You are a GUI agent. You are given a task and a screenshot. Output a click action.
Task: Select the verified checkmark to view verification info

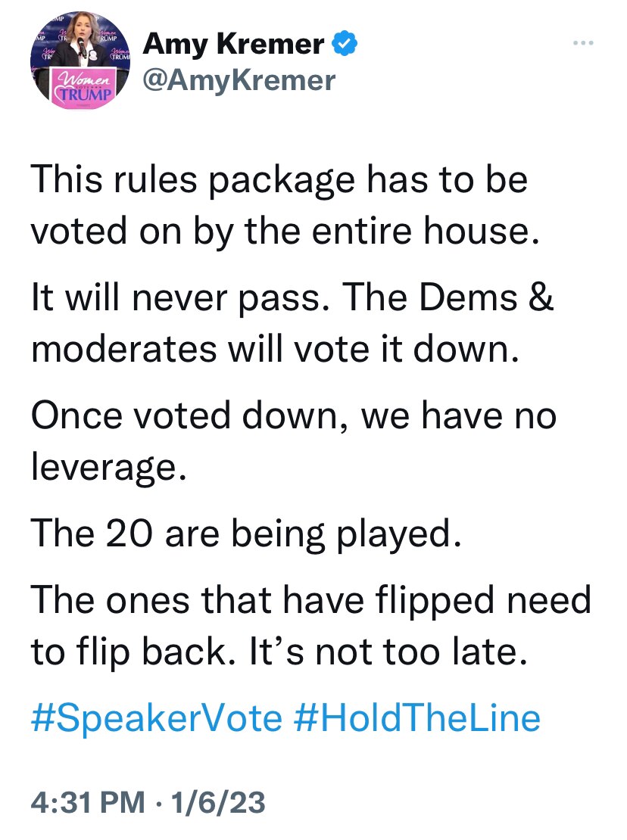[x=345, y=43]
